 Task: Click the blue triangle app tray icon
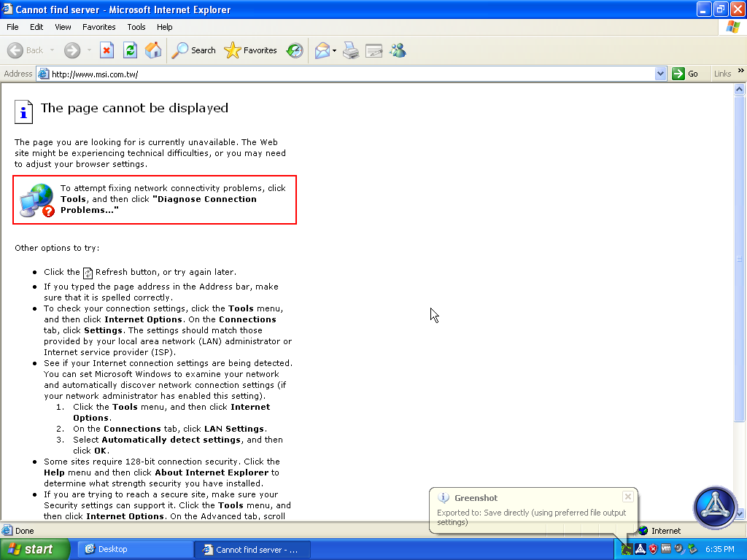click(x=640, y=549)
